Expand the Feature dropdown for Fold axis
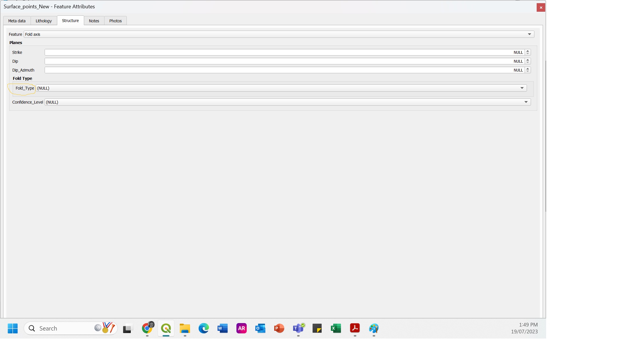644x364 pixels. [529, 34]
